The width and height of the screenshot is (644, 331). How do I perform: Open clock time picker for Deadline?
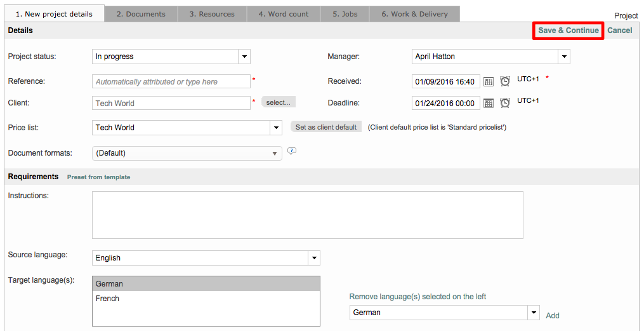[x=505, y=104]
